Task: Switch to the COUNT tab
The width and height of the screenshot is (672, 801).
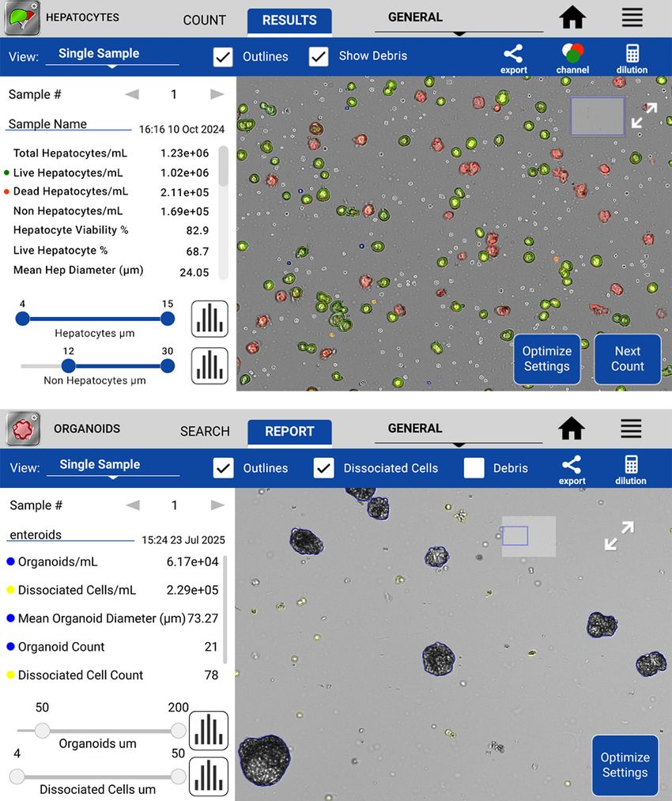Action: 204,20
